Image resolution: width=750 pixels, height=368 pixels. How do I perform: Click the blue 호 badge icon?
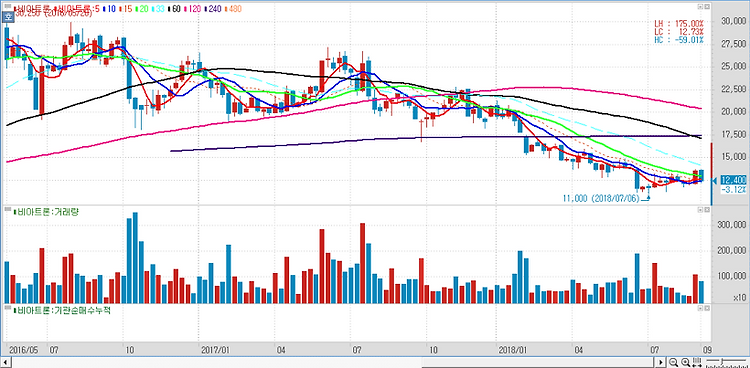(x=8, y=17)
